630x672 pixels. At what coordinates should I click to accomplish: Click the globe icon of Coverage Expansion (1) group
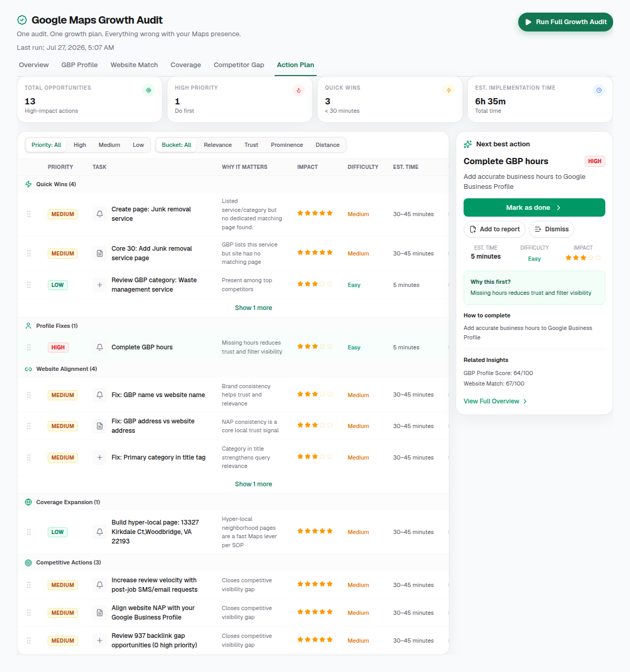tap(28, 502)
